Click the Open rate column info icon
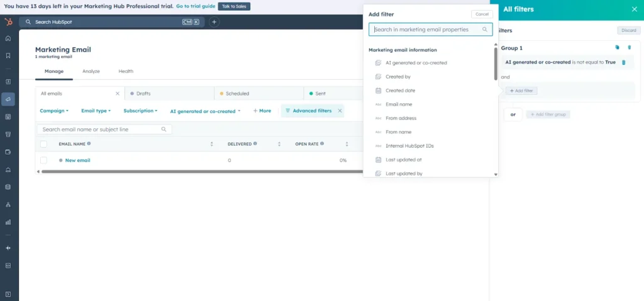The width and height of the screenshot is (644, 301). 322,144
